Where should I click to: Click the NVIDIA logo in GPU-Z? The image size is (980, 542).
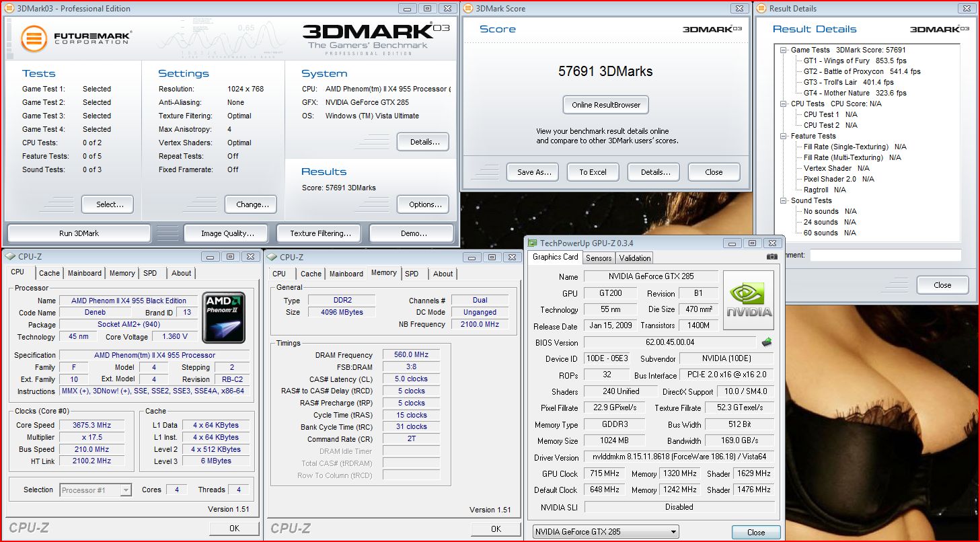click(x=748, y=300)
